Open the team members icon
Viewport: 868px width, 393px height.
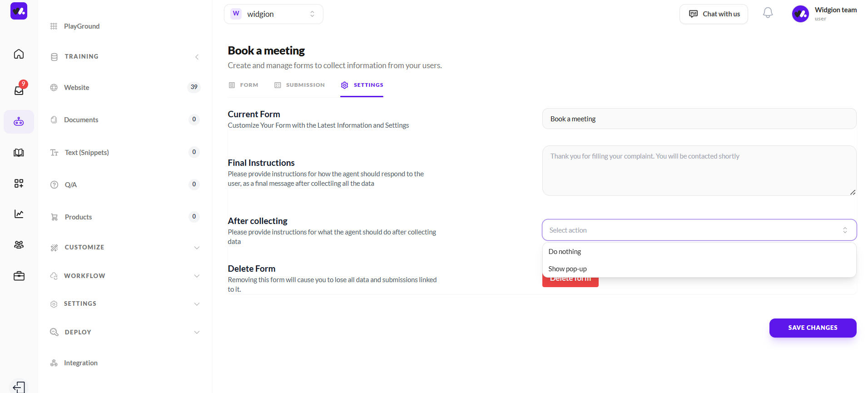pyautogui.click(x=19, y=245)
